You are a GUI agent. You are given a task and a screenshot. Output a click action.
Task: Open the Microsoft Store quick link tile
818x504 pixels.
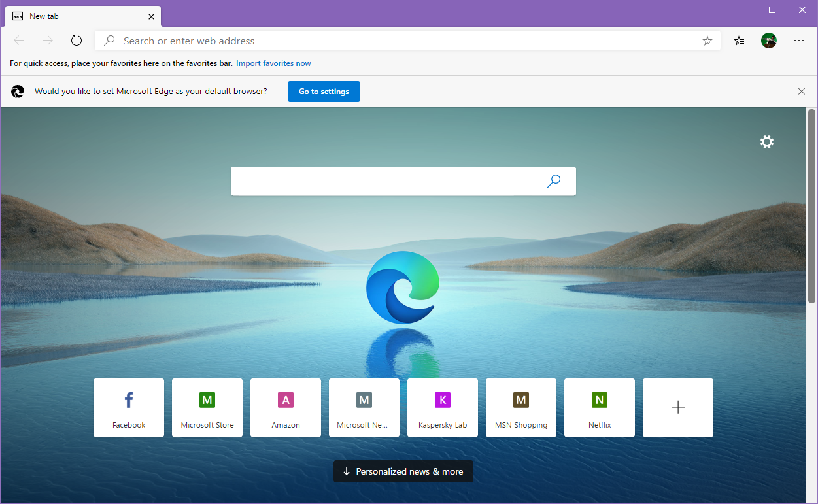(207, 408)
